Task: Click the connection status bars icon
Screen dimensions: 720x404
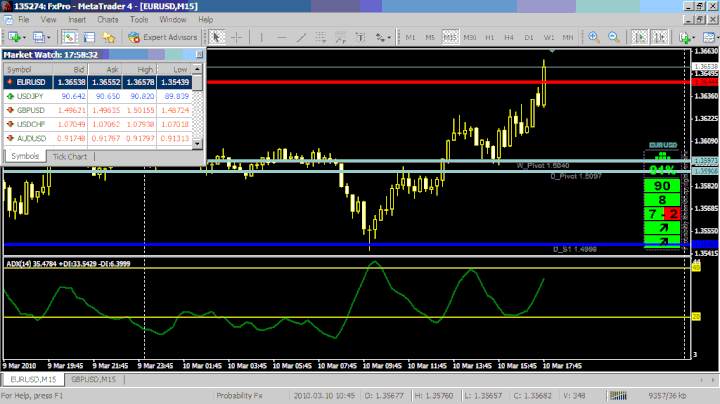Action: pyautogui.click(x=618, y=395)
